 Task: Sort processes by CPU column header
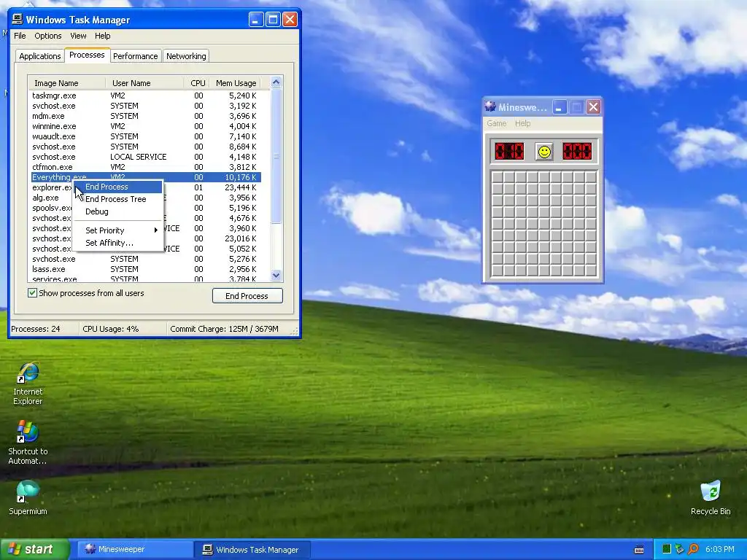197,83
